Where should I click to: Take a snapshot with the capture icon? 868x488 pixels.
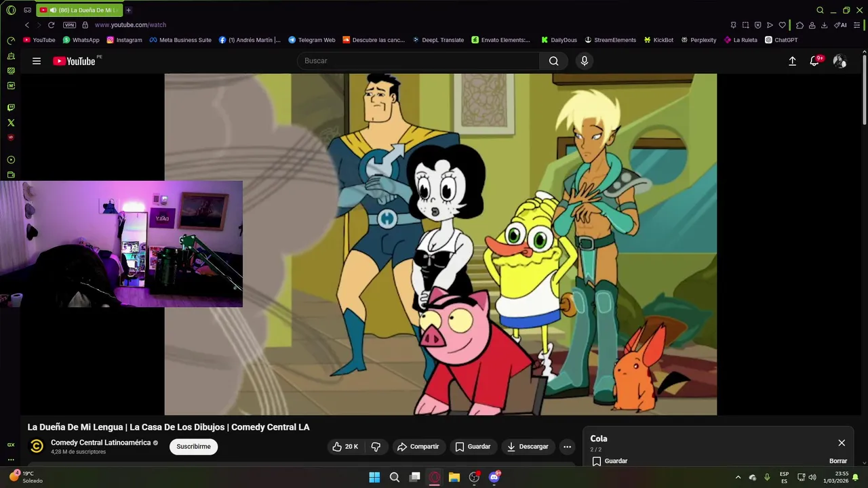[745, 25]
